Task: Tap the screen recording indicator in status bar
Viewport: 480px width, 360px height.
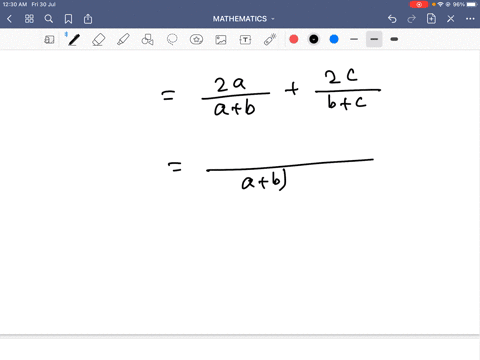Action: tap(419, 4)
